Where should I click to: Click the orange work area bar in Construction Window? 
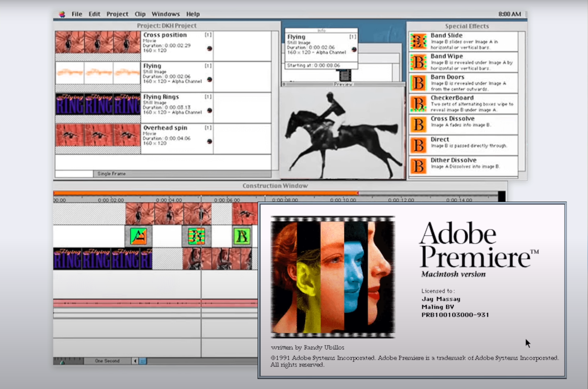tap(206, 193)
